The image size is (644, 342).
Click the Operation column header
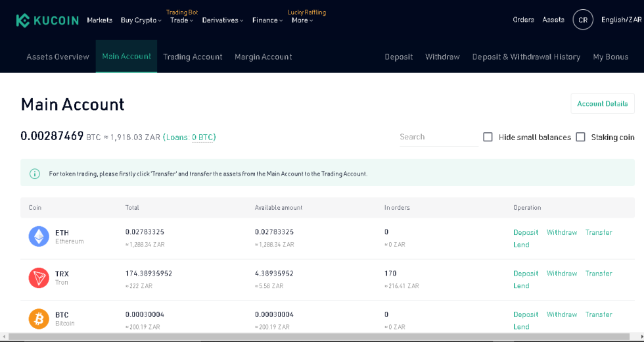pos(527,208)
